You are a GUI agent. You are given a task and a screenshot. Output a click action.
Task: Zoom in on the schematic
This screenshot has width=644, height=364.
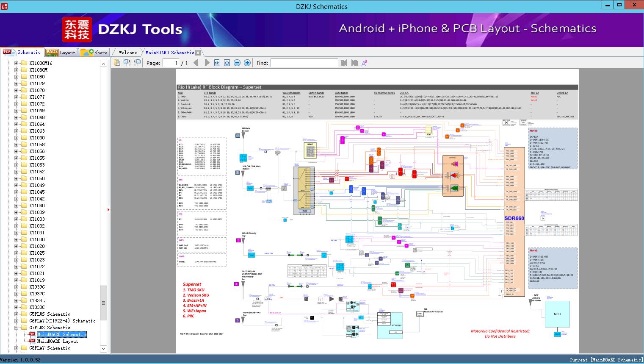tap(247, 63)
